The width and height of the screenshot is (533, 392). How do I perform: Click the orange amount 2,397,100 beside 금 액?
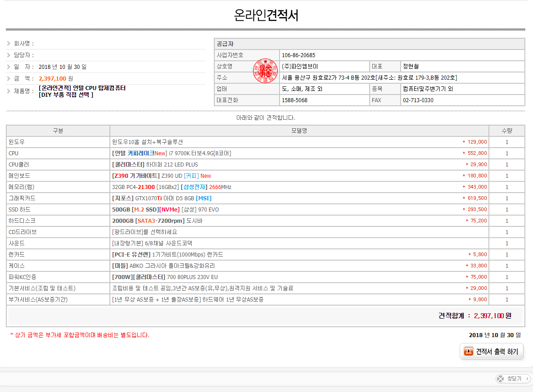[x=52, y=79]
